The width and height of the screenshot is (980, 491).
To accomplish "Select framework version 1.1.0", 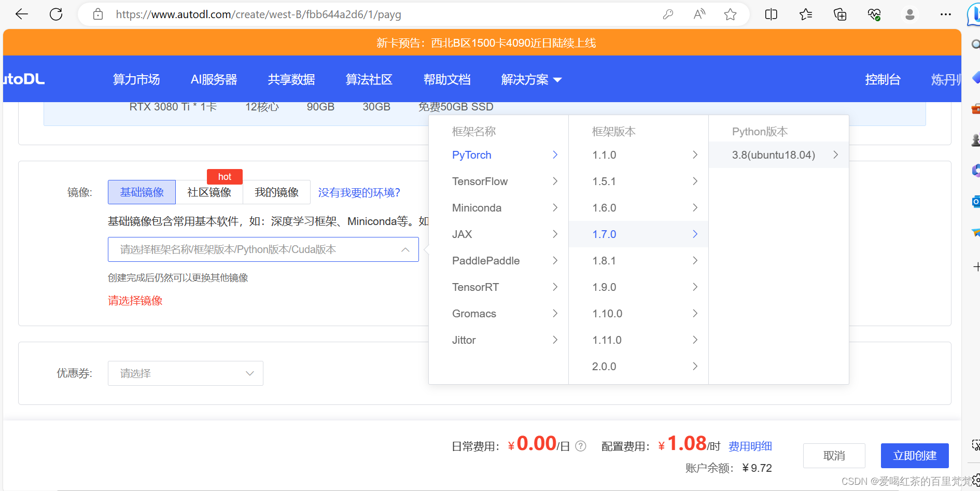I will (x=639, y=155).
